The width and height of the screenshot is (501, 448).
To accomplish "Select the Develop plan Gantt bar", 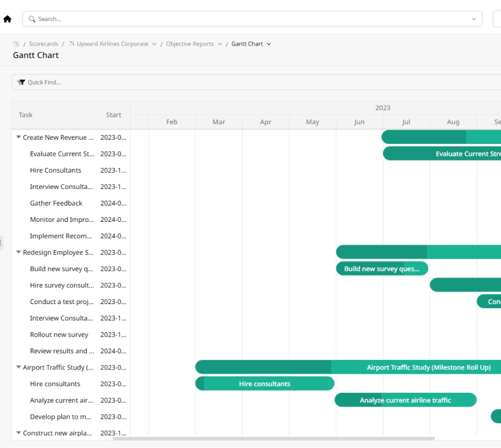I will click(496, 416).
